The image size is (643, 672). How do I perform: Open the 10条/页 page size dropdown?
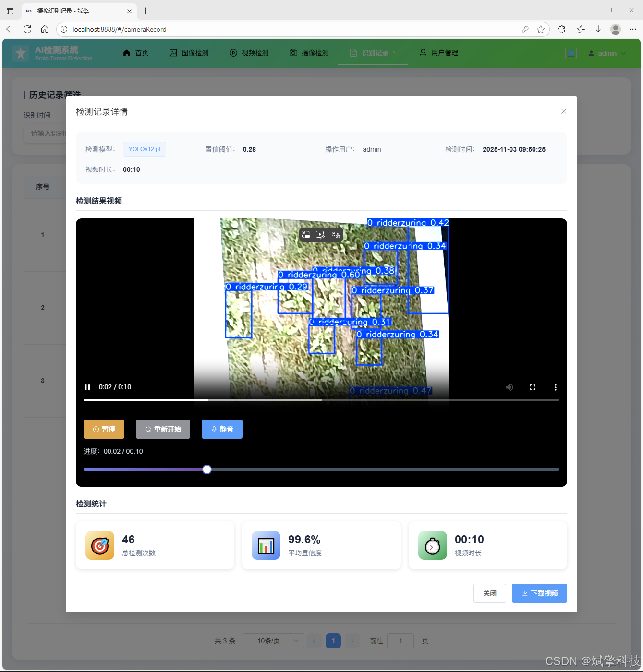pos(274,641)
